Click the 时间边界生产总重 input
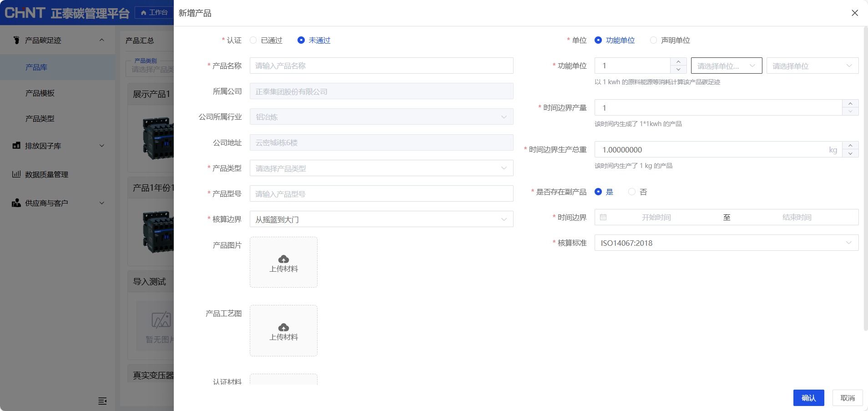Viewport: 868px width, 411px height. 718,149
